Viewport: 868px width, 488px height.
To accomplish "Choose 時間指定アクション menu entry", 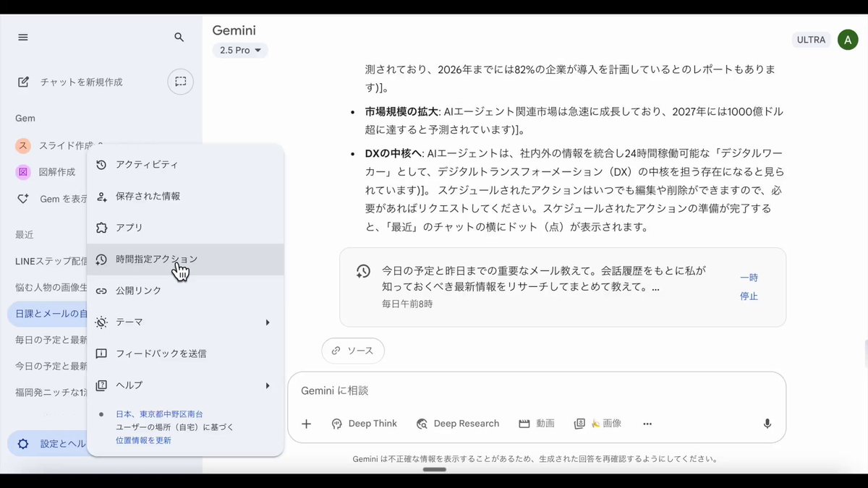I will point(185,259).
